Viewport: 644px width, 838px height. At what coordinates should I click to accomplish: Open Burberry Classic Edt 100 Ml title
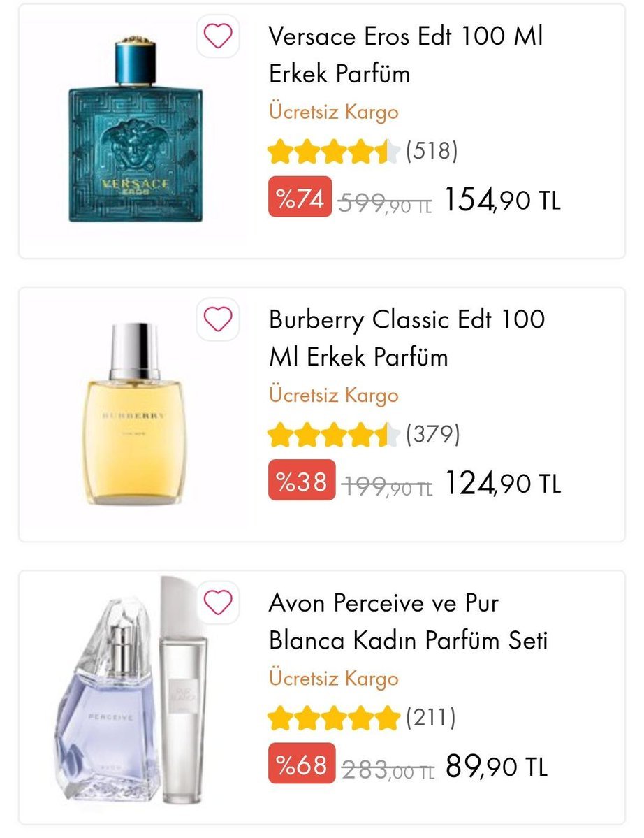coord(407,338)
